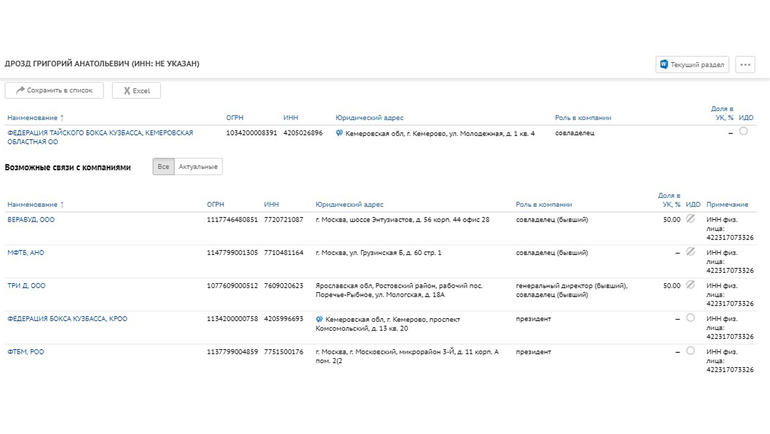Screen dimensions: 770x434
Task: Switch to the Актуальные tab
Action: [198, 167]
